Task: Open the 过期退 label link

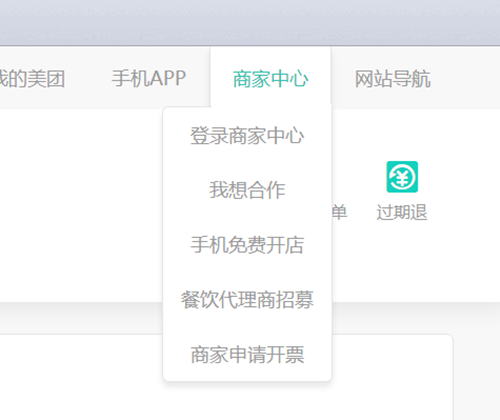Action: point(402,212)
